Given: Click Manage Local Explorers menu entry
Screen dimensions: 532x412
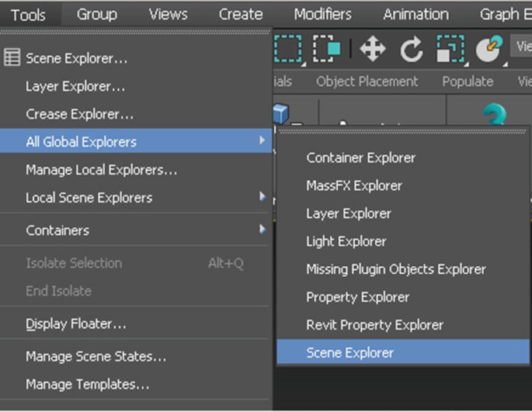Looking at the screenshot, I should tap(101, 170).
